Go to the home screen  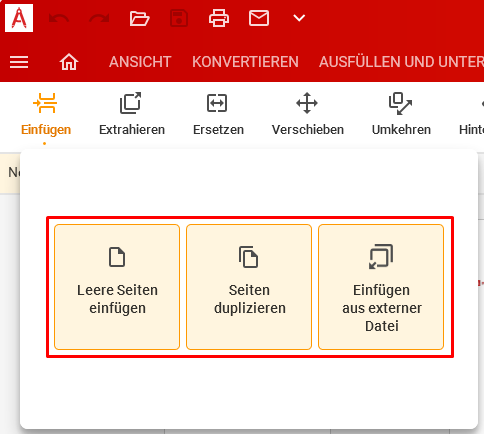click(69, 62)
